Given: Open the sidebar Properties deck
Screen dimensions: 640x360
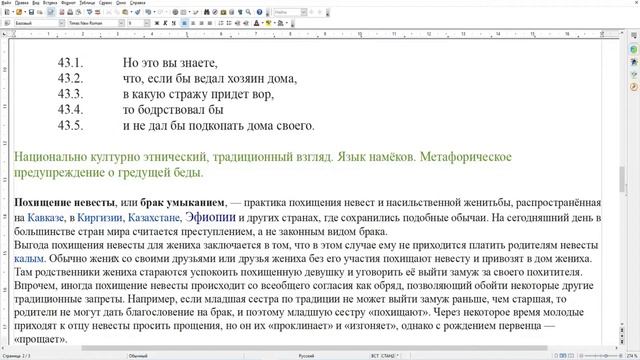Looking at the screenshot, I should (634, 49).
